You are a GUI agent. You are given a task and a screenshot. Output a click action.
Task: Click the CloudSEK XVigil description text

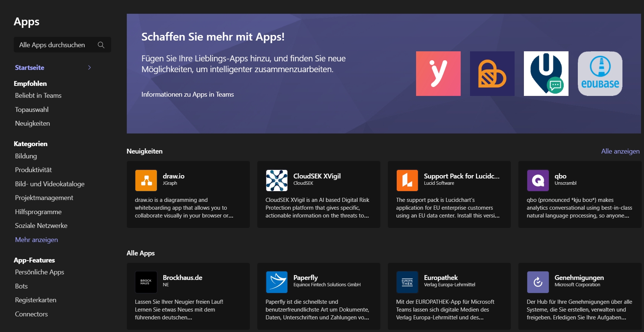pyautogui.click(x=317, y=208)
